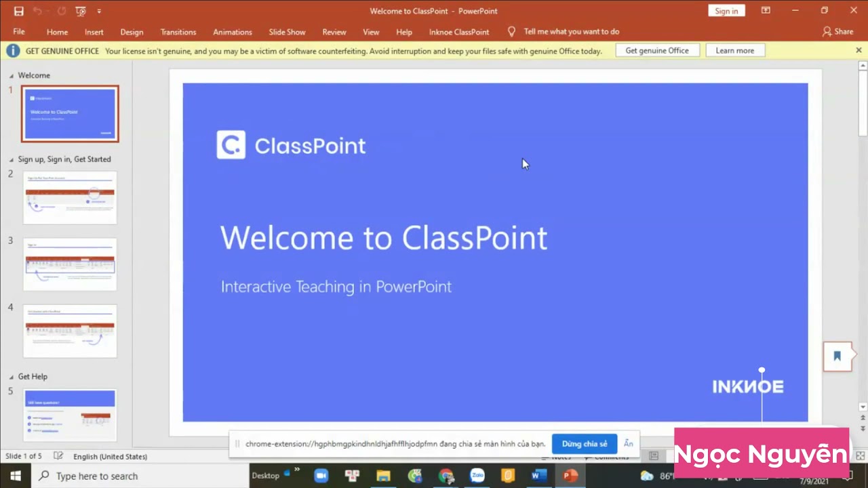Image resolution: width=868 pixels, height=488 pixels.
Task: Open Google Chrome from the taskbar
Action: [446, 476]
